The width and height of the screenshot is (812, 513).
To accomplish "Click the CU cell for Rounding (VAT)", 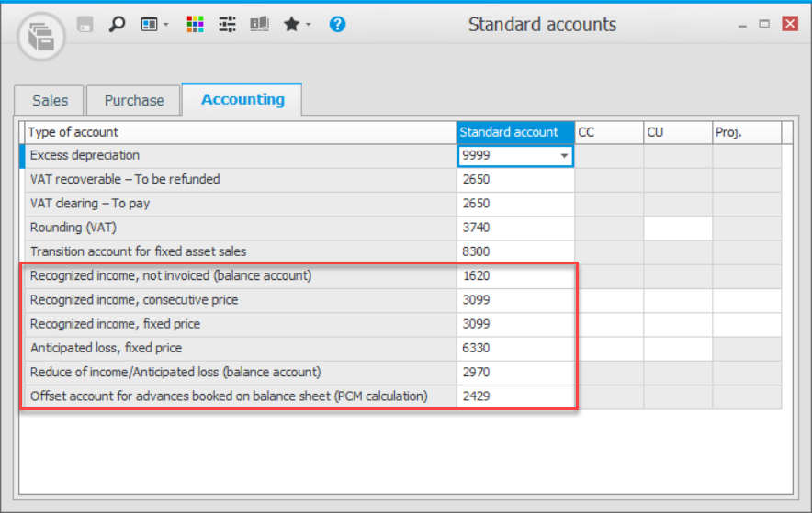I will (x=678, y=228).
